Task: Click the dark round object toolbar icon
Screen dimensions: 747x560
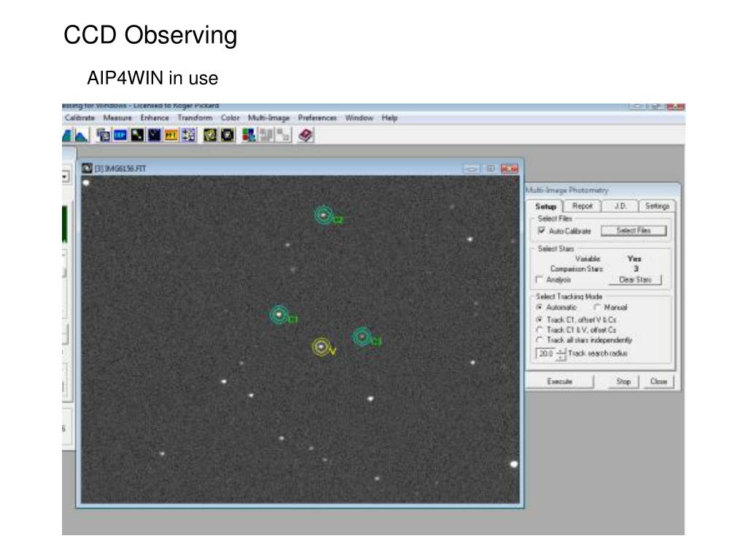Action: click(x=228, y=135)
